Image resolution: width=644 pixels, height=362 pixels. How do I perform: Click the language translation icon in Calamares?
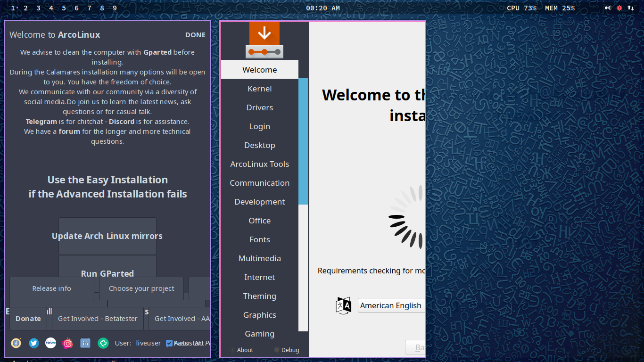(344, 305)
